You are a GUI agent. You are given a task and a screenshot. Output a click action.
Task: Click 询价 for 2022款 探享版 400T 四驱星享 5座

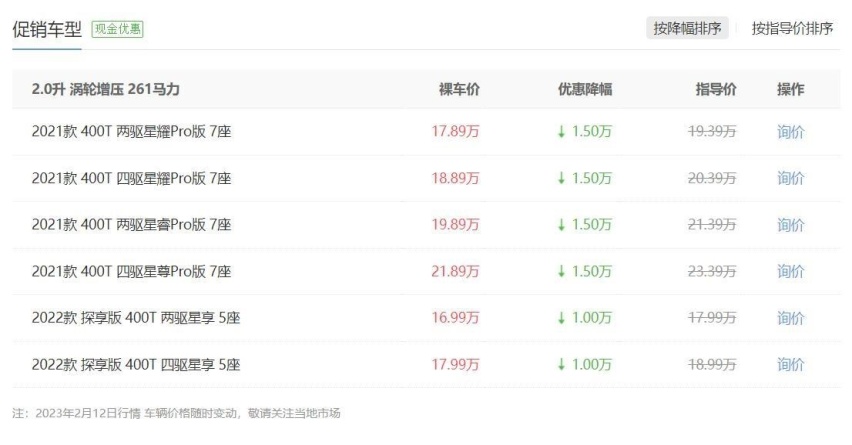pos(790,364)
